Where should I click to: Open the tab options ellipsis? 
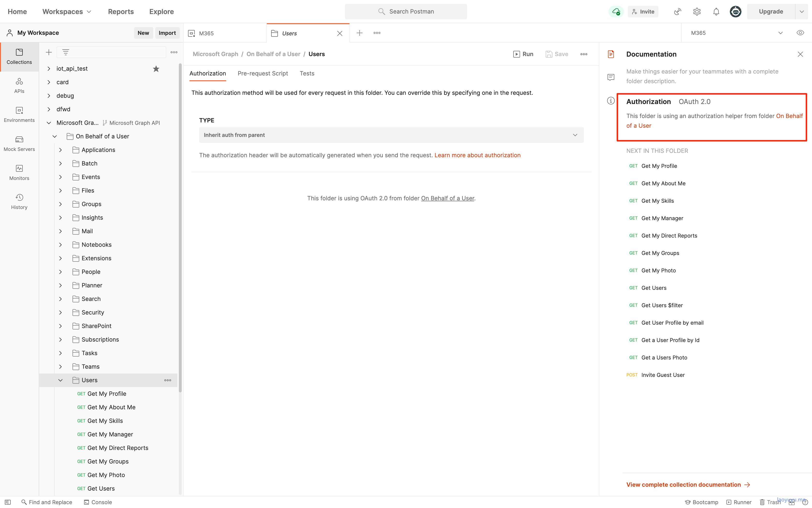[377, 33]
